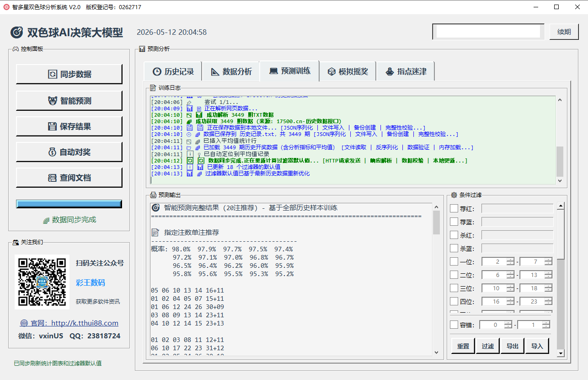Viewport: 588px width, 380px height.
Task: Increase the 一位 minimum value spinner
Action: pyautogui.click(x=511, y=260)
